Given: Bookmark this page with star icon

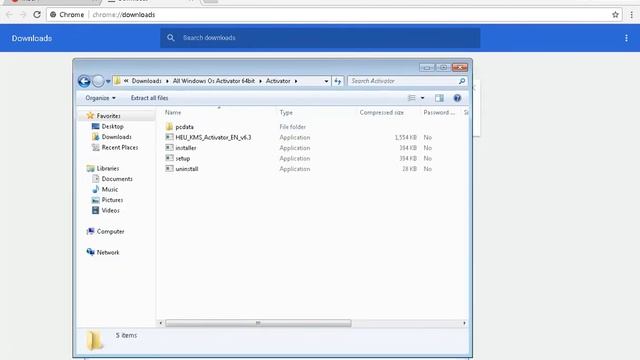Looking at the screenshot, I should pos(615,15).
